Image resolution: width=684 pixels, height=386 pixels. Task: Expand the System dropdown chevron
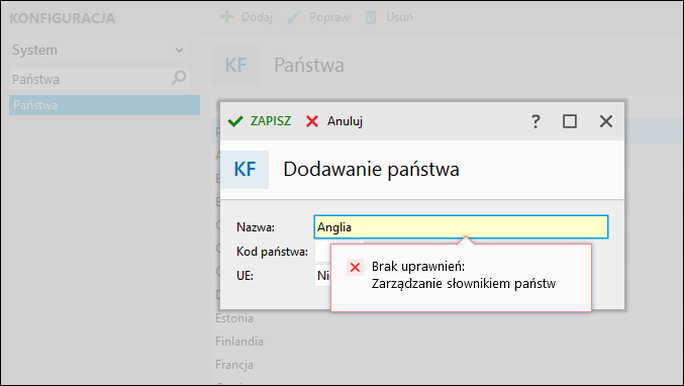click(179, 50)
